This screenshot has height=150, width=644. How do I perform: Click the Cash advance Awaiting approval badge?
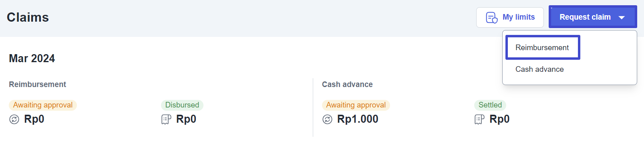356,105
